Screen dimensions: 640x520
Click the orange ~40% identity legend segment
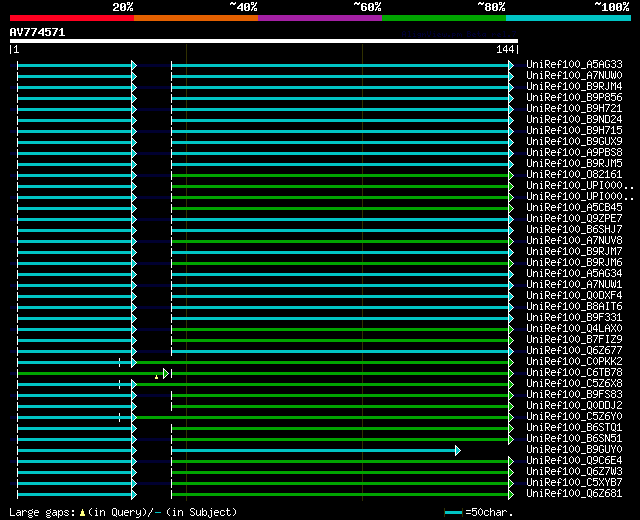(x=196, y=18)
